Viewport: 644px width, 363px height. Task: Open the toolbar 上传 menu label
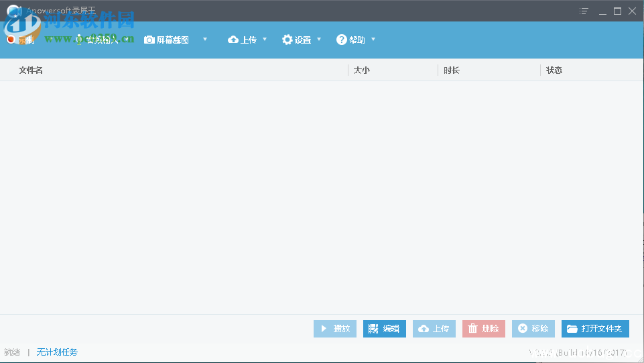click(x=249, y=40)
